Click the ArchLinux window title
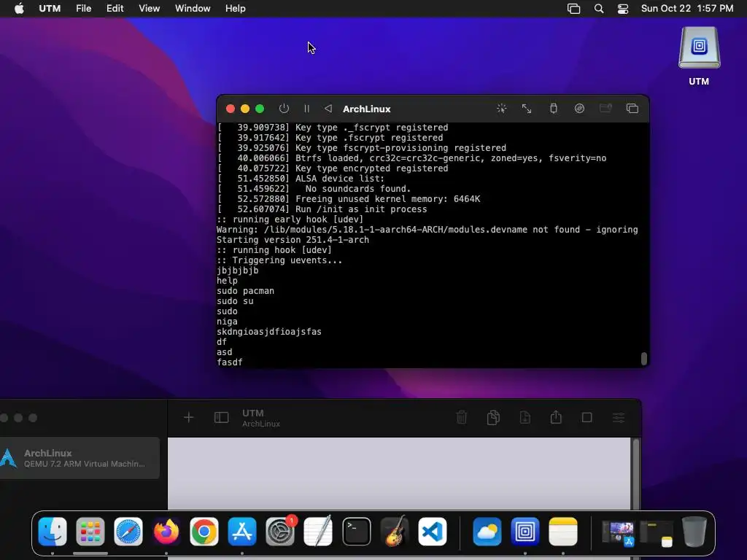 (x=367, y=109)
